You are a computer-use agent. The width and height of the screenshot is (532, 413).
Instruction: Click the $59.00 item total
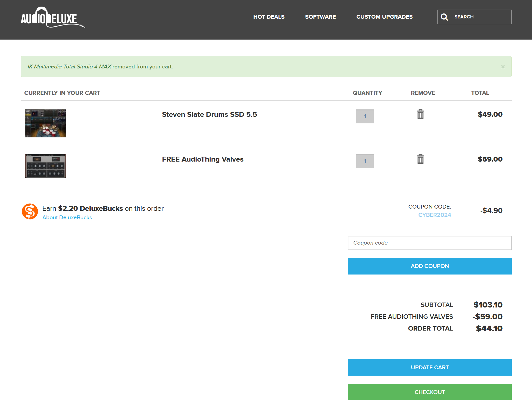490,159
